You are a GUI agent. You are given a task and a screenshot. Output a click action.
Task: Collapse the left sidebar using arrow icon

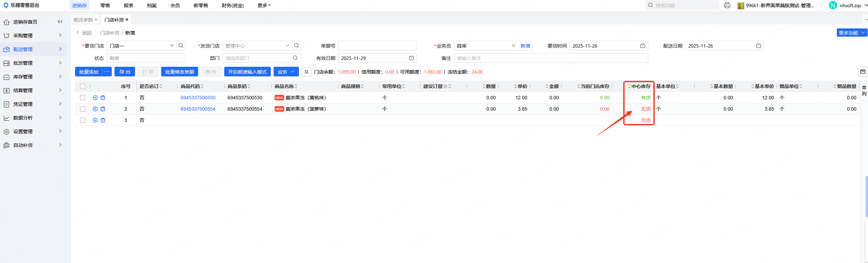pos(60,22)
